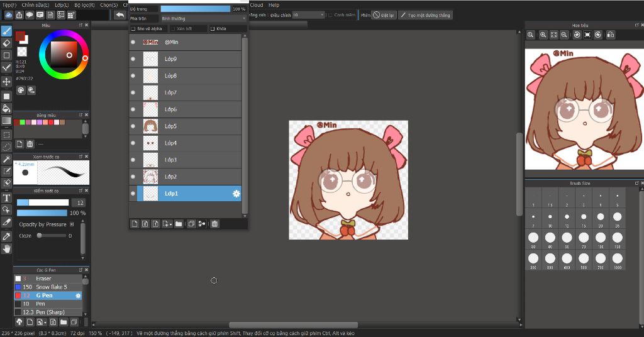Select the Lasso selection tool
644x337 pixels.
pos(6,146)
